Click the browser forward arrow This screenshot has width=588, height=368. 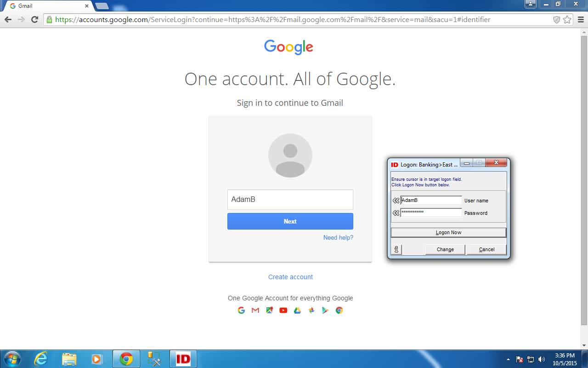[x=21, y=19]
